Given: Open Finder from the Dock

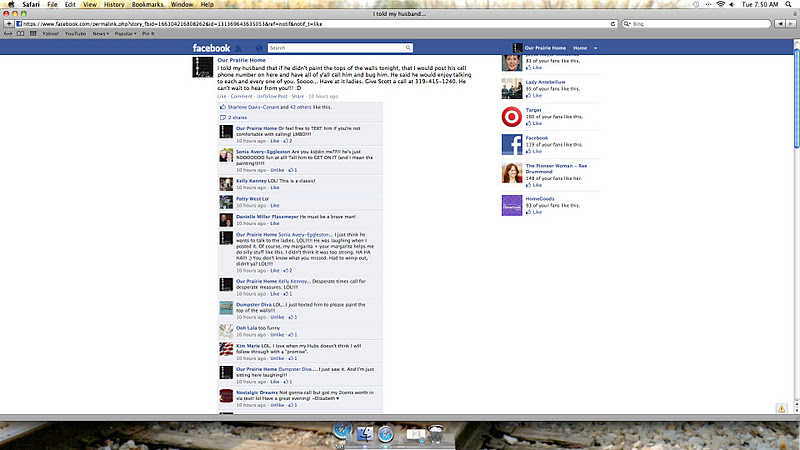Looking at the screenshot, I should (365, 434).
